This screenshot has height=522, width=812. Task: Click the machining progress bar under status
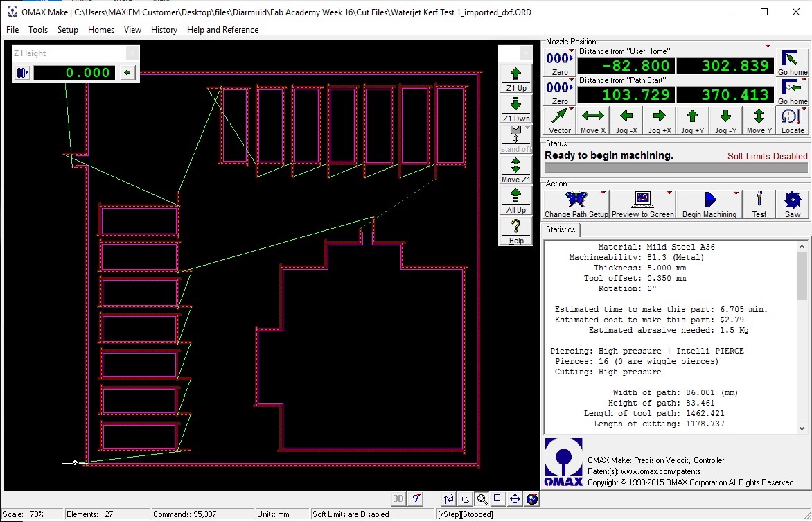pos(676,168)
